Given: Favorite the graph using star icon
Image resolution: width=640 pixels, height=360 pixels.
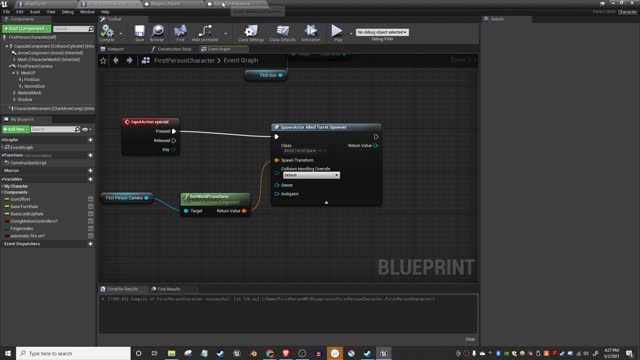Looking at the screenshot, I should (103, 60).
